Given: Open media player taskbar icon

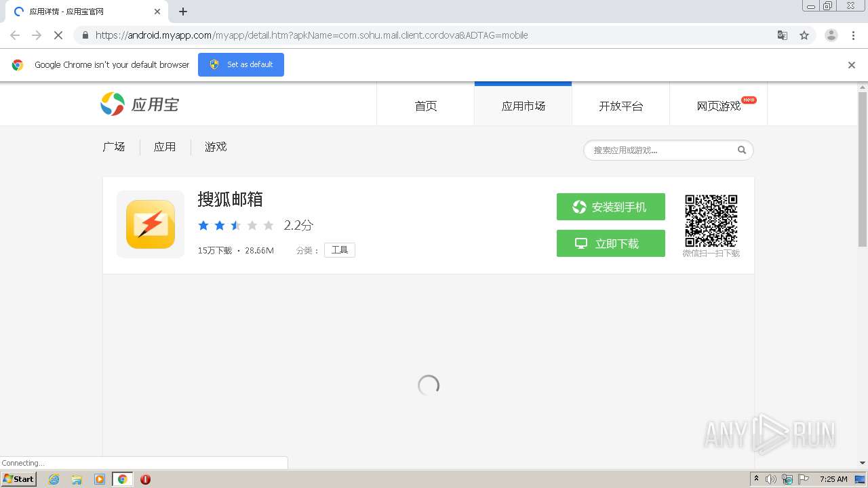Looking at the screenshot, I should click(100, 479).
